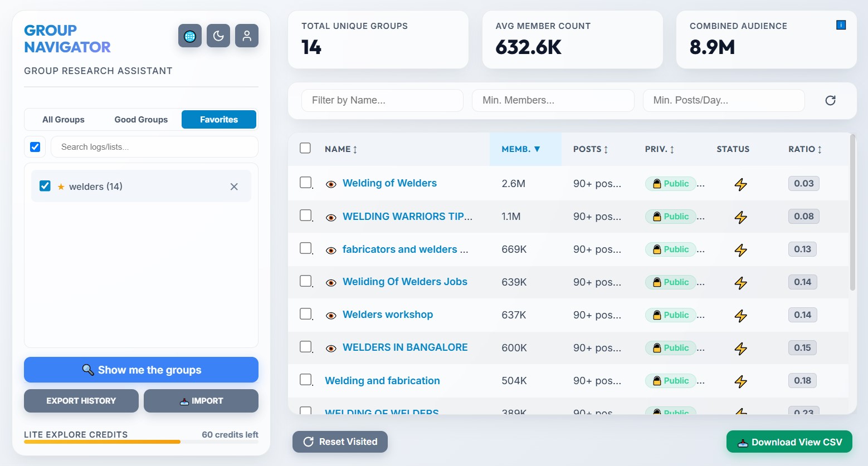Viewport: 868px width, 466px height.
Task: Click lightning status icon for Welders workshop
Action: coord(740,316)
